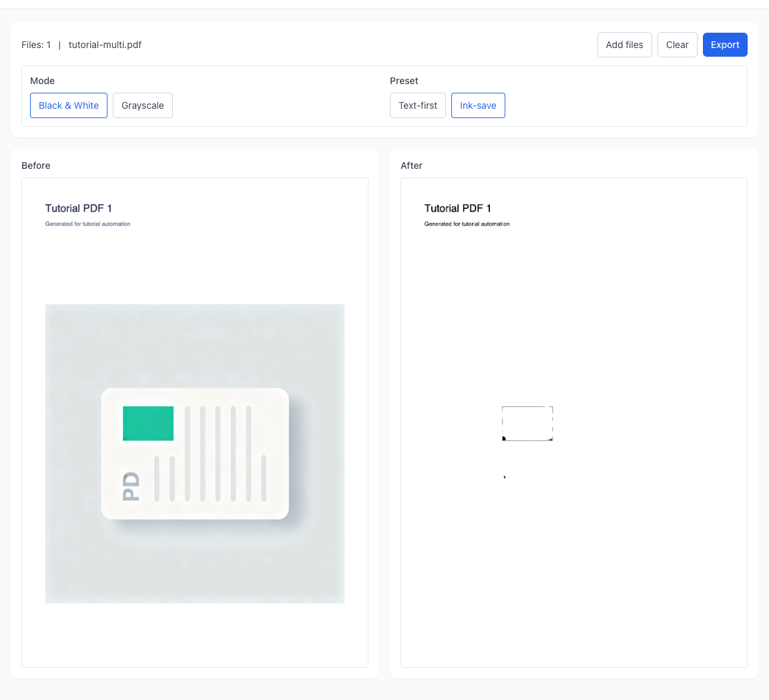Export the converted PDF
Viewport: 769px width, 700px height.
point(725,45)
